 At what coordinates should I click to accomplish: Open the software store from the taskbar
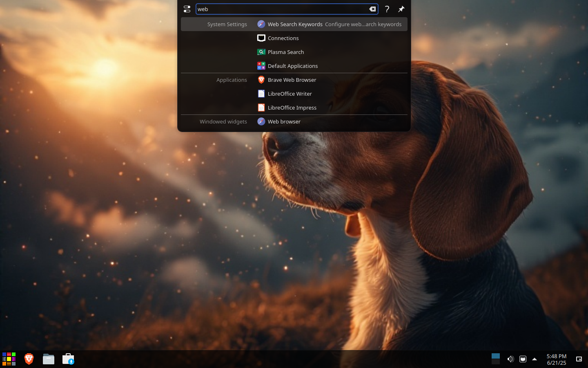point(68,359)
